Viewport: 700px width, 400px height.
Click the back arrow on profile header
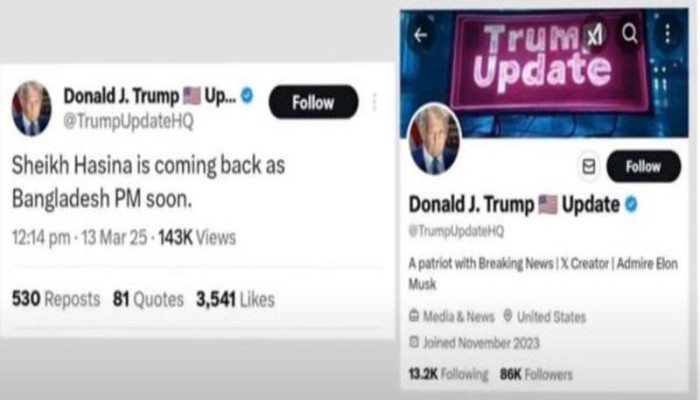[421, 35]
